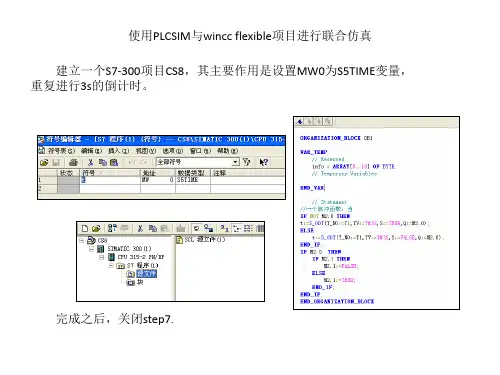The image size is (500, 375).
Task: Click END_VAR line in SCL code
Action: pyautogui.click(x=312, y=188)
